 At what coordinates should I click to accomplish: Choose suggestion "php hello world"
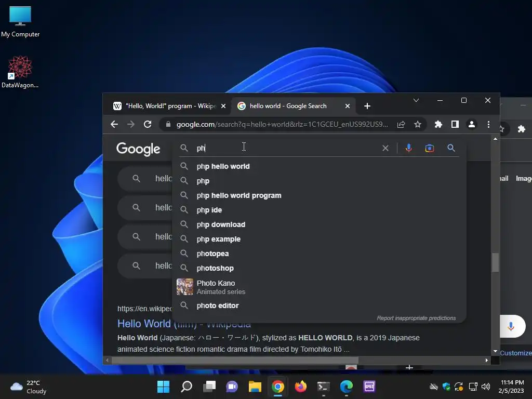point(319,166)
